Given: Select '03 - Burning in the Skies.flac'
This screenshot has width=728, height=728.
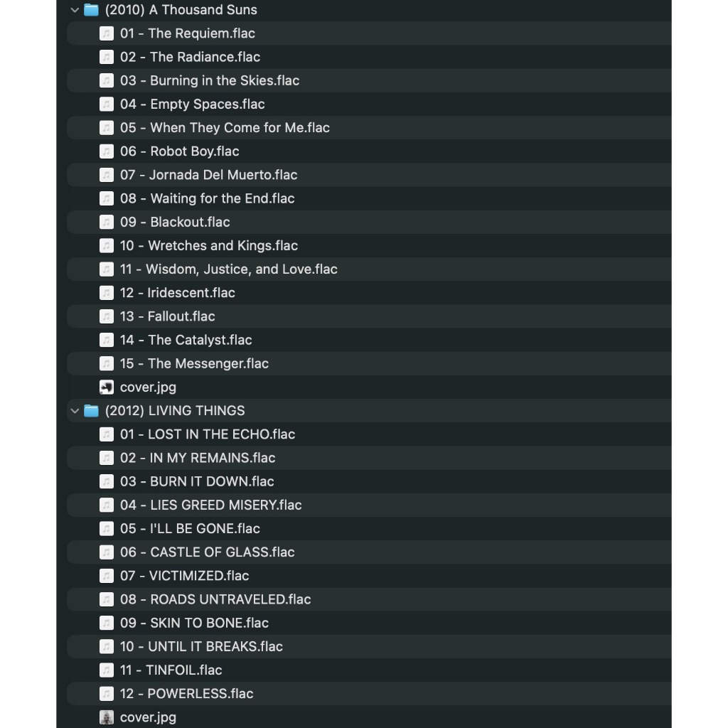Looking at the screenshot, I should coord(210,81).
